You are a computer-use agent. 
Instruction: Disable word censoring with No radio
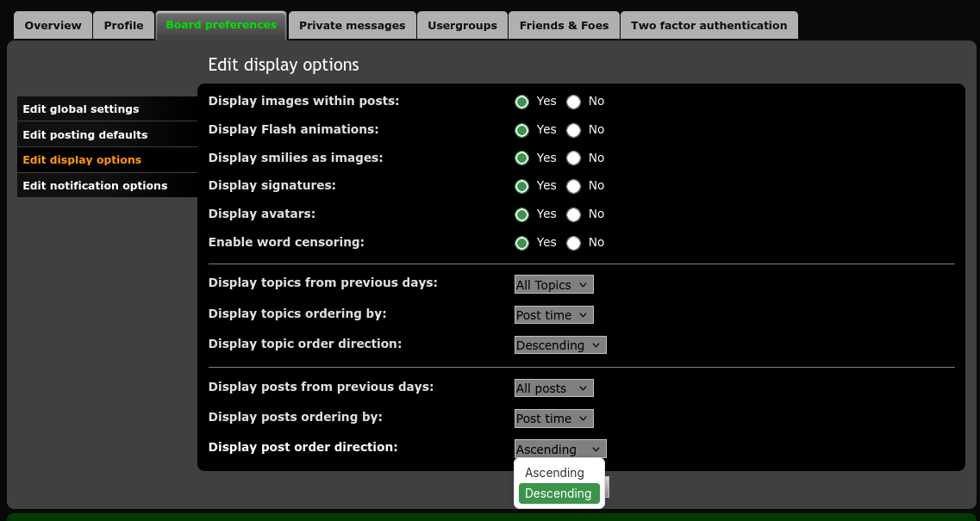574,243
